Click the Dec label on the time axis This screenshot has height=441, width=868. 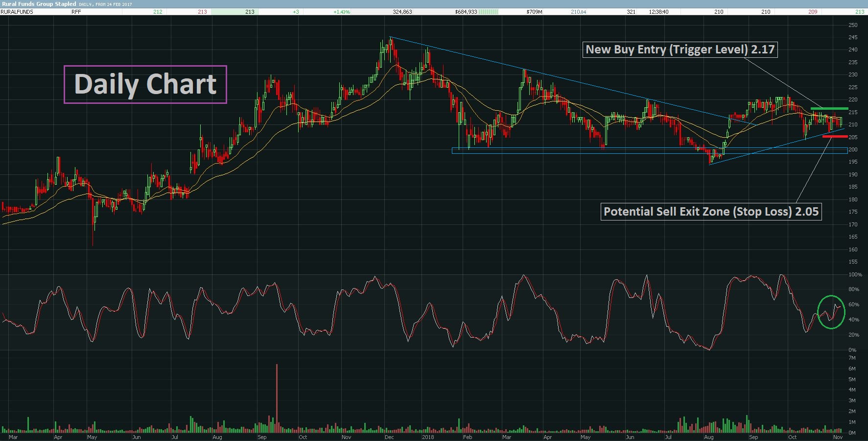[389, 437]
